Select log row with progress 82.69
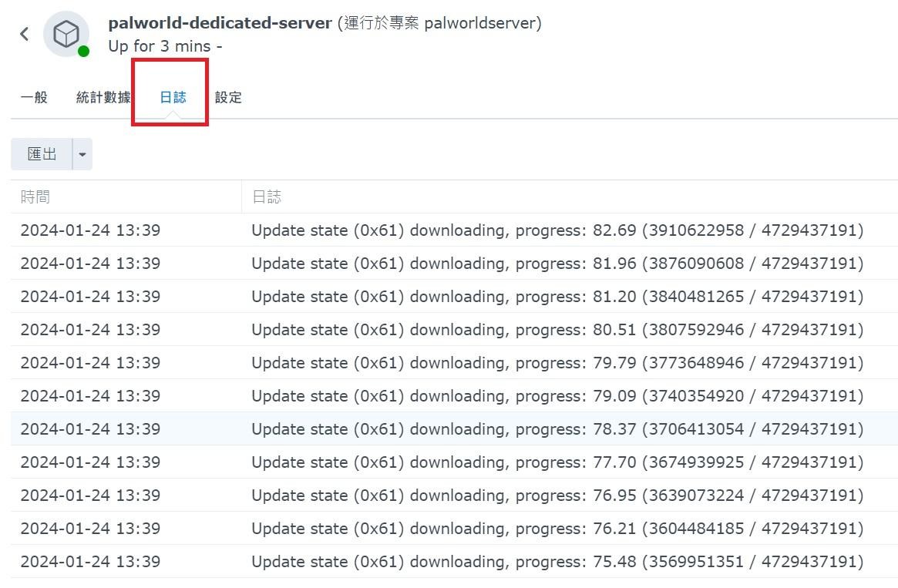This screenshot has height=588, width=898. 454,230
